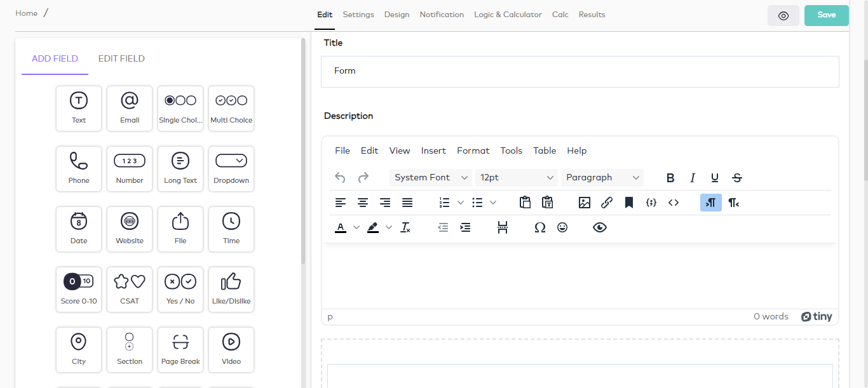Image resolution: width=868 pixels, height=388 pixels.
Task: Insert an image using the editor toolbar
Action: (x=584, y=202)
